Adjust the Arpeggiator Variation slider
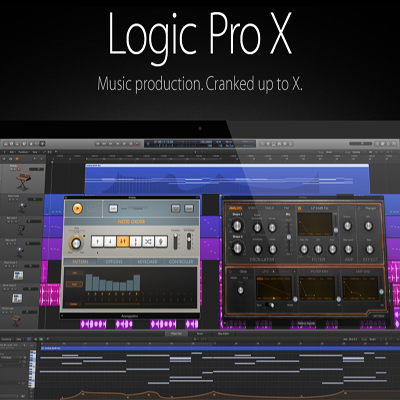400x400 pixels. click(175, 241)
